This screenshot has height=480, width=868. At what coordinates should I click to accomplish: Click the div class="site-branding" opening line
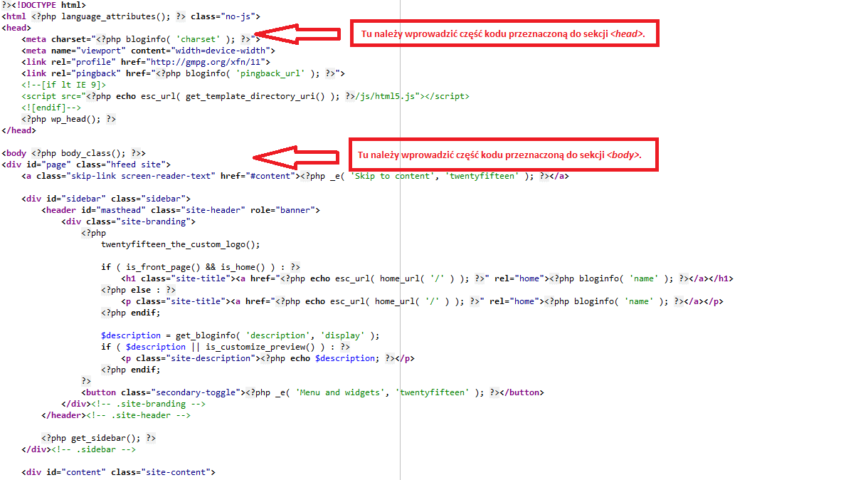click(128, 221)
